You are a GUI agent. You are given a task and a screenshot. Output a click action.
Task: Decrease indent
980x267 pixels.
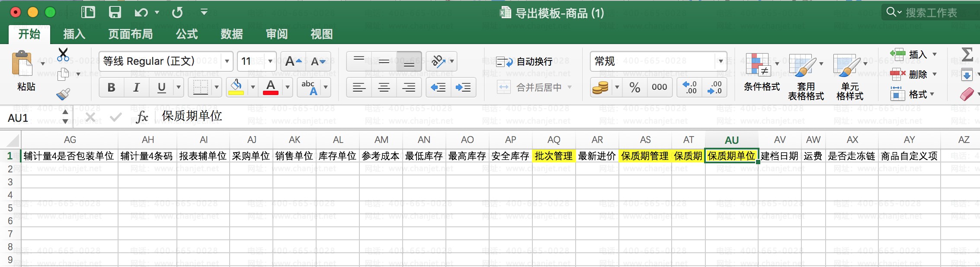438,87
